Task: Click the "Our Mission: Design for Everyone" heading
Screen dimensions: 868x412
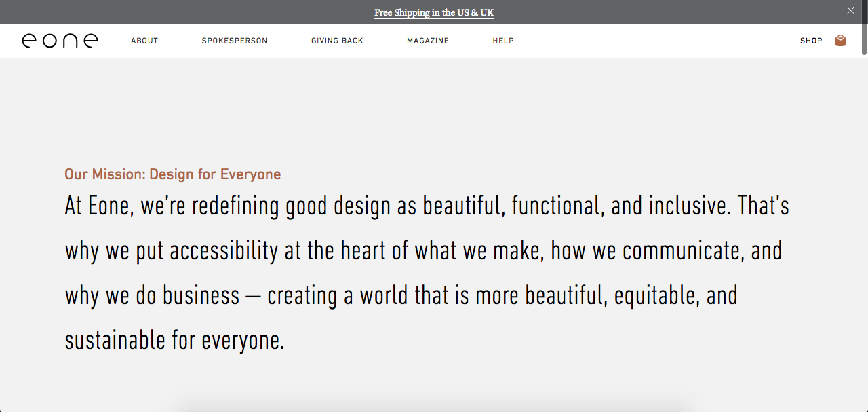Action: click(172, 174)
